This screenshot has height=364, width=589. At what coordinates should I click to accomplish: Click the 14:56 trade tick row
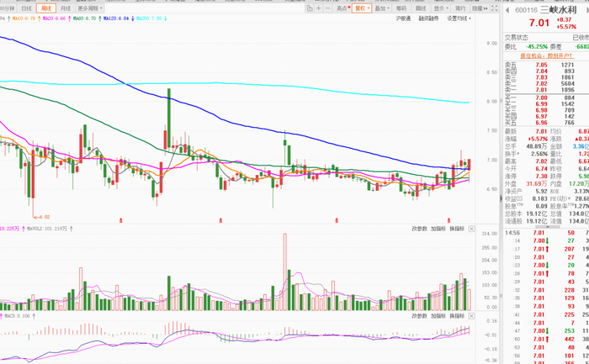tap(546, 233)
